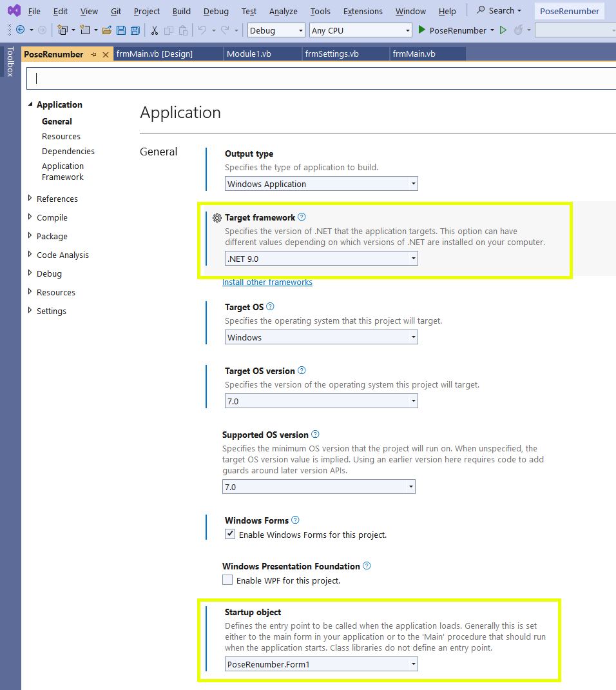
Task: Start debugging with green play icon
Action: coord(421,30)
